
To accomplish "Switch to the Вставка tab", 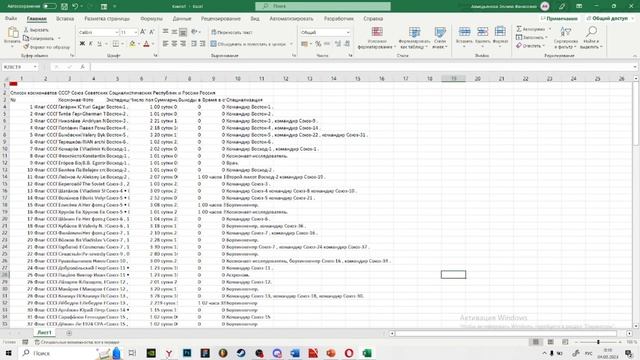I will point(65,18).
